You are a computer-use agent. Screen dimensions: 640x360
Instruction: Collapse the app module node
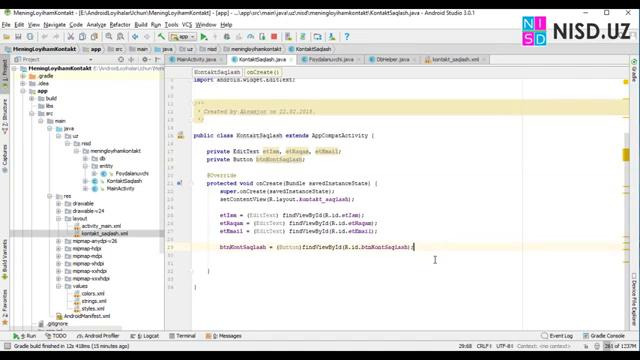click(x=23, y=91)
